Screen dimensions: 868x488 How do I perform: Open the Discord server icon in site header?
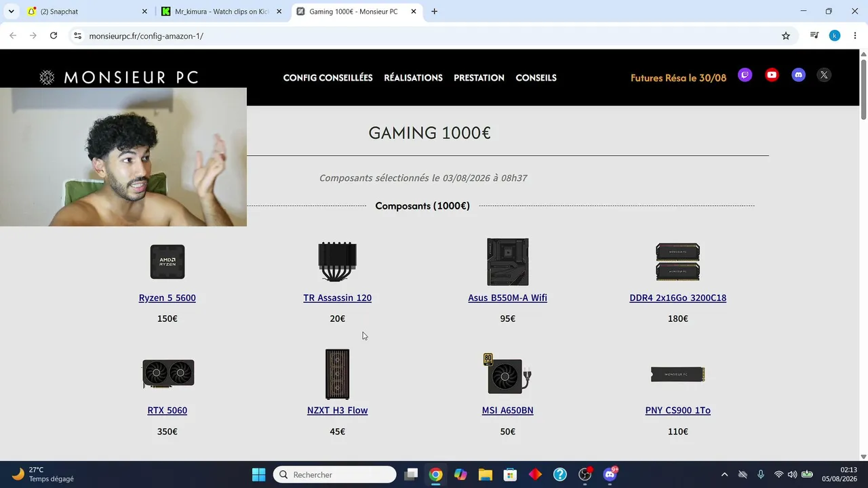click(x=798, y=75)
